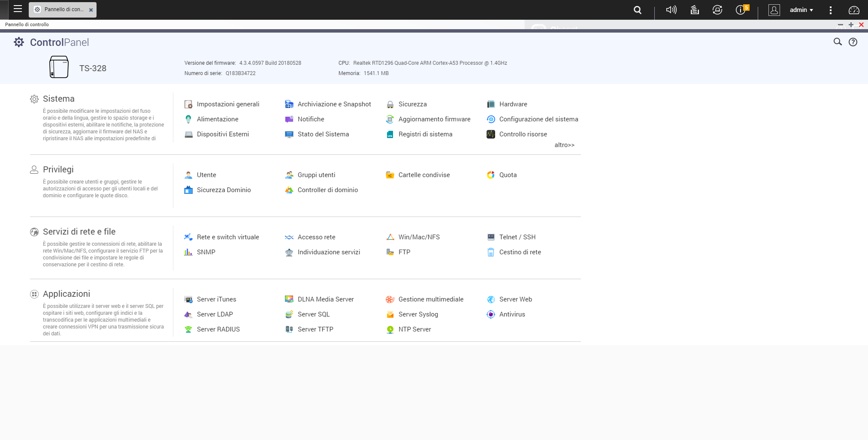Open event notifications info icon
868x440 pixels.
[x=741, y=10]
